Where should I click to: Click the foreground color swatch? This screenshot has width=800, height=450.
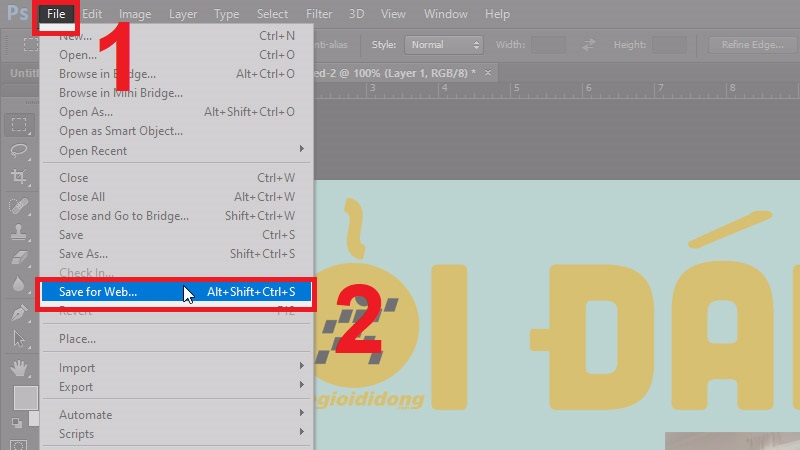coord(25,398)
